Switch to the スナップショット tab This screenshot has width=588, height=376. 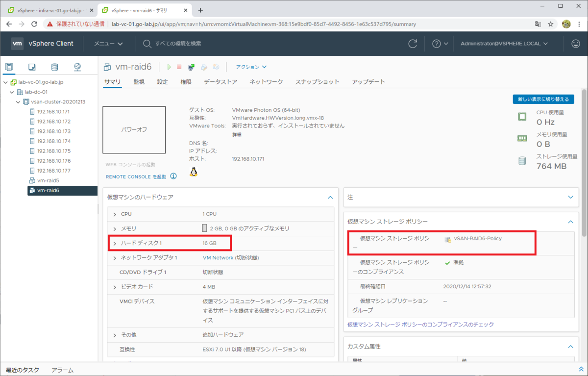[318, 82]
